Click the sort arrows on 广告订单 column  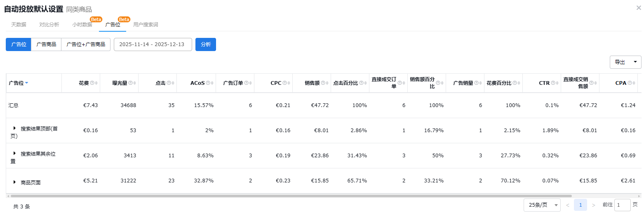tap(250, 83)
